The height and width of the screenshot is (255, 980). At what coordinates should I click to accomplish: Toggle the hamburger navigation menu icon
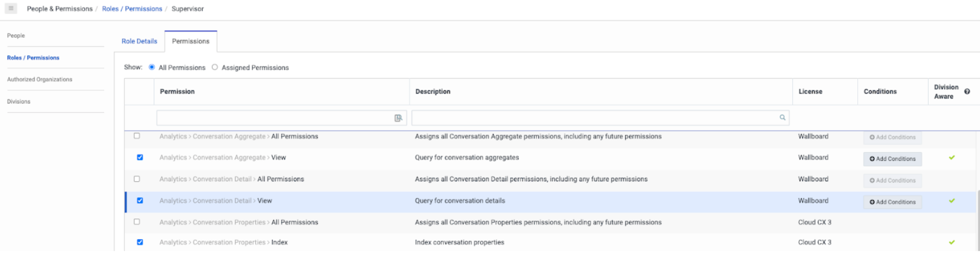point(11,8)
